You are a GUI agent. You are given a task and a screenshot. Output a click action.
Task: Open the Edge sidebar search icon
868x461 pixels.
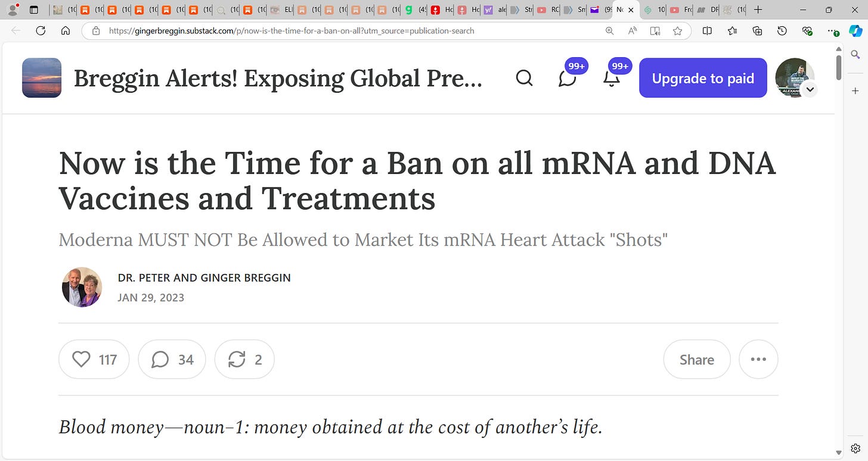(855, 54)
